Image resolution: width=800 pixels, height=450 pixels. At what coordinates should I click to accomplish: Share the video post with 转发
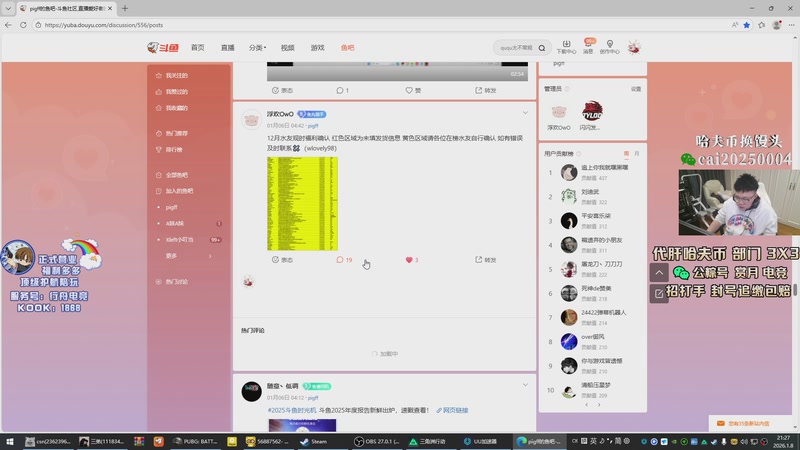point(486,90)
